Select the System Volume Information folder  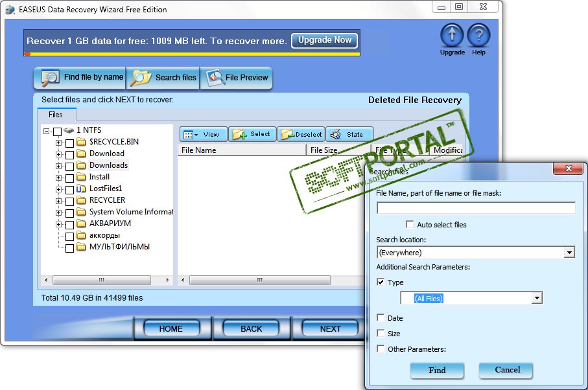[x=130, y=212]
